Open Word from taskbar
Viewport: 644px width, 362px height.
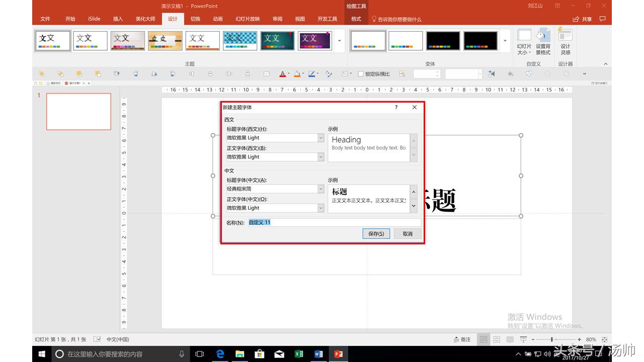pos(318,354)
